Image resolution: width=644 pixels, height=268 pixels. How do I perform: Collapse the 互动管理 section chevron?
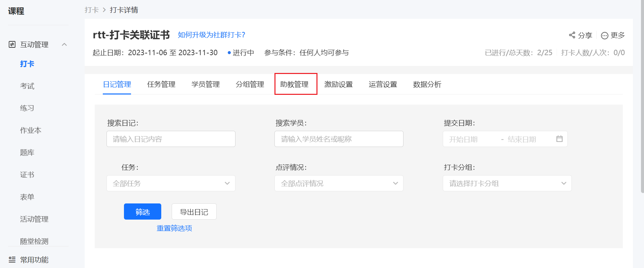pos(65,44)
